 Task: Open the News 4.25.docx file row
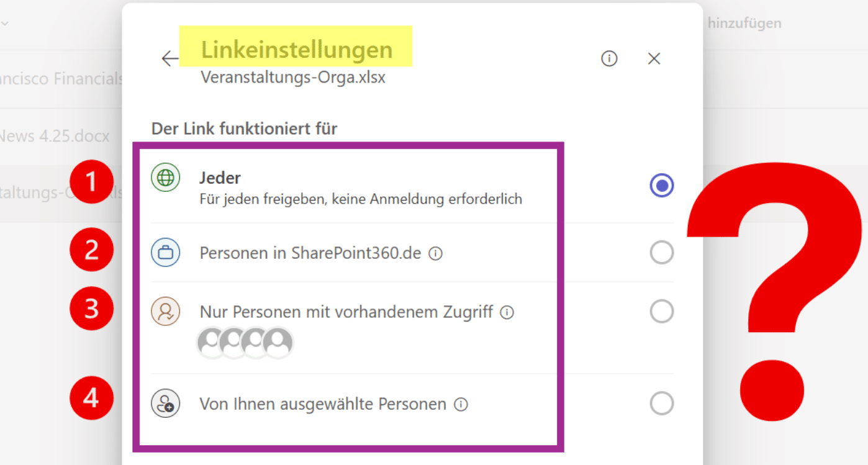pyautogui.click(x=56, y=136)
